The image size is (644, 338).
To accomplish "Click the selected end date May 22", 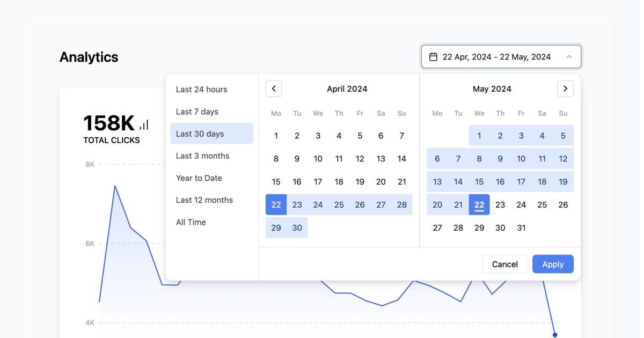I will pos(479,204).
